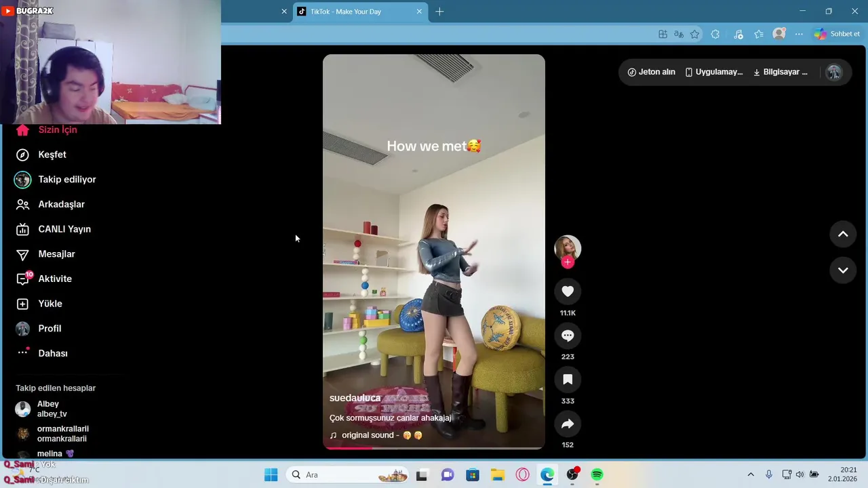Open Profil page in sidebar
Image resolution: width=868 pixels, height=488 pixels.
[x=38, y=329]
